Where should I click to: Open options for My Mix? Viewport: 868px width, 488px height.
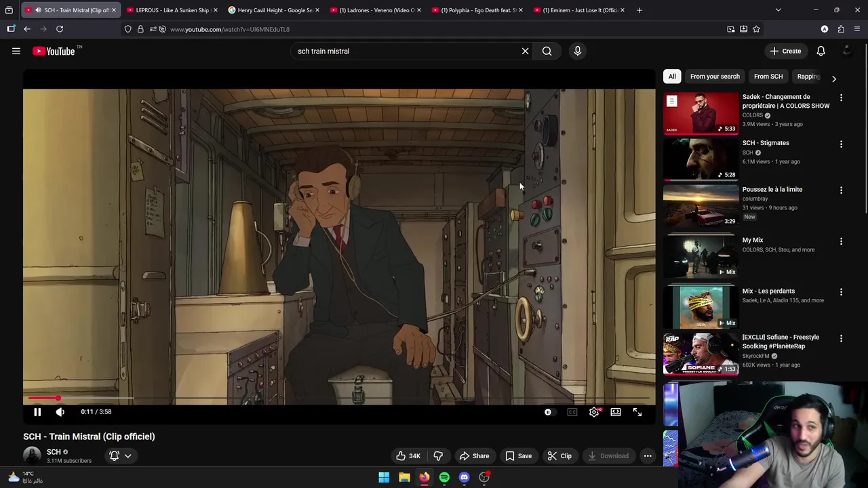pyautogui.click(x=841, y=241)
